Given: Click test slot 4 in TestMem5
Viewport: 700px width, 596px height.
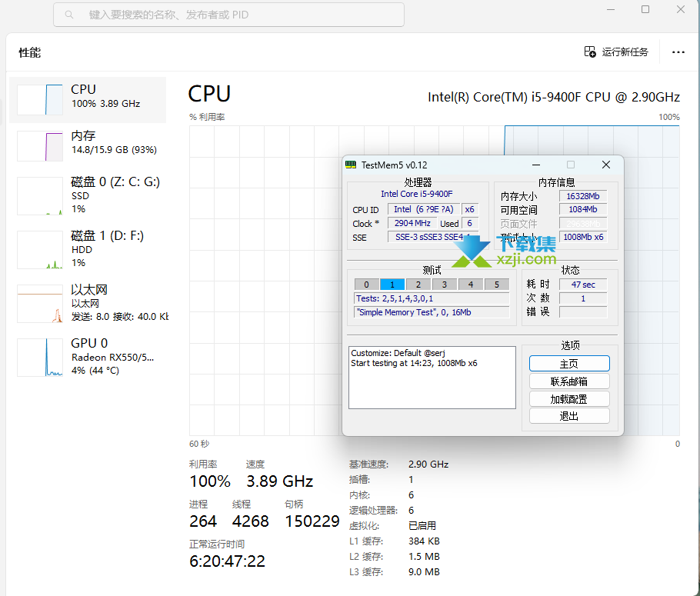Looking at the screenshot, I should pos(471,285).
